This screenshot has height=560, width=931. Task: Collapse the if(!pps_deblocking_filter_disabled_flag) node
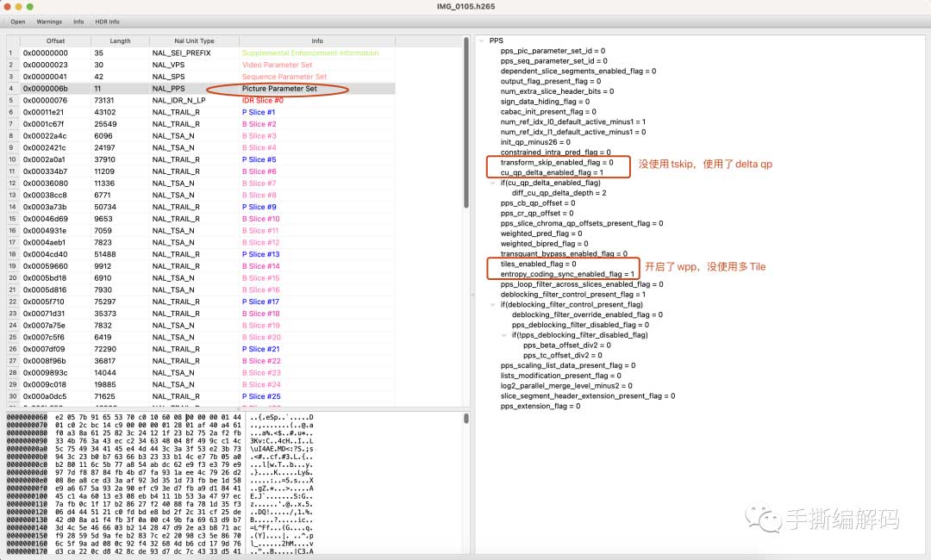pyautogui.click(x=505, y=335)
